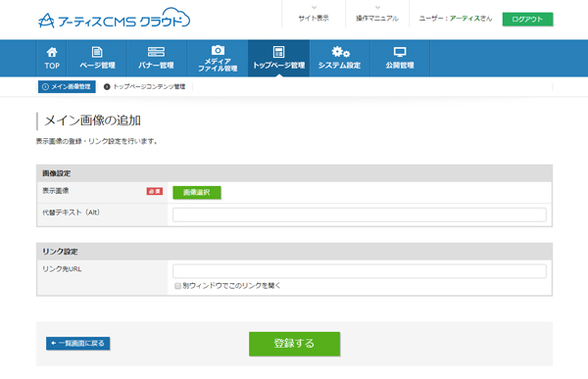588x379 pixels.
Task: Click the メイン画像の追加 page heading
Action: [93, 120]
